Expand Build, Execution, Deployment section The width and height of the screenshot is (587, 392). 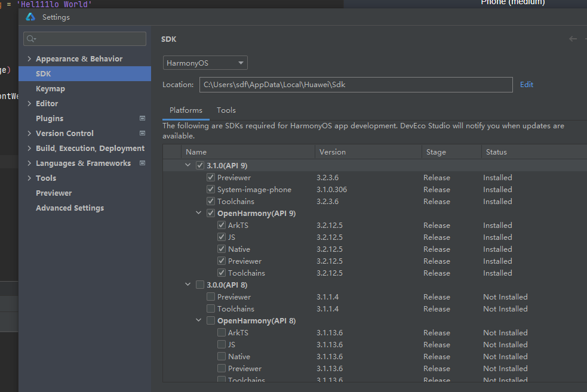pos(29,148)
